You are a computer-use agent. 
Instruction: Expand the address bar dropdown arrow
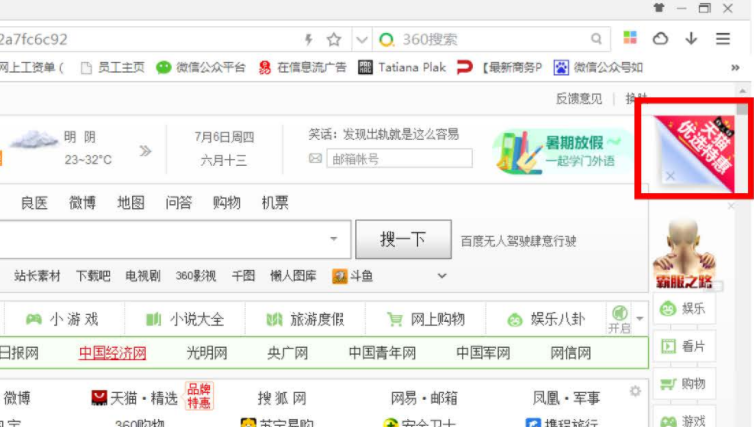(x=362, y=40)
